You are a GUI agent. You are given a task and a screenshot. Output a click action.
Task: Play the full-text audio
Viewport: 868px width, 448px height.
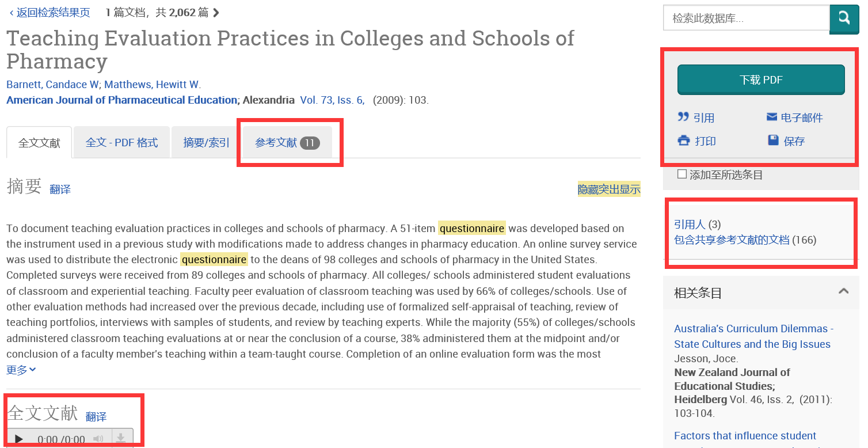pyautogui.click(x=19, y=439)
